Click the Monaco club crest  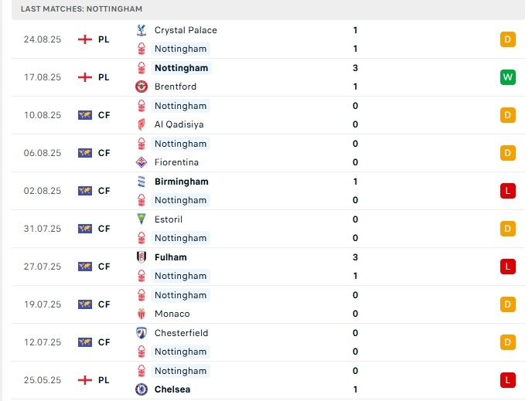(141, 314)
